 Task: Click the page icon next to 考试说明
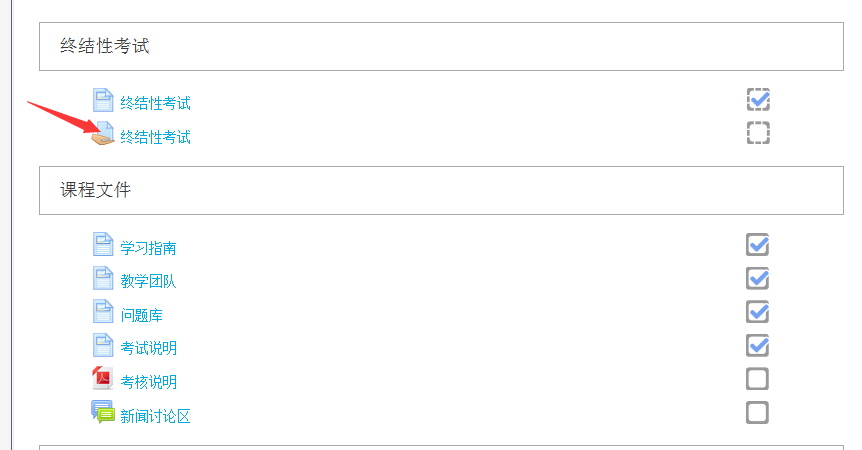point(103,345)
